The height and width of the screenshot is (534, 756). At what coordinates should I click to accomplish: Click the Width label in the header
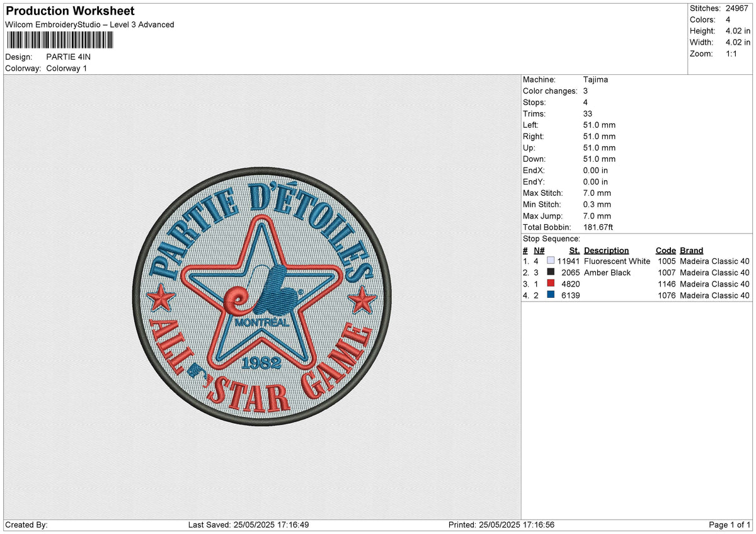tap(701, 42)
